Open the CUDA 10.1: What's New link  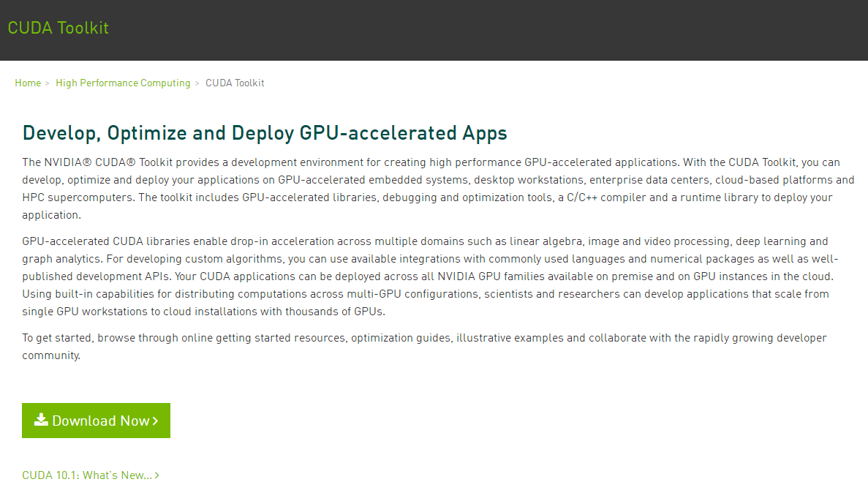pyautogui.click(x=91, y=475)
